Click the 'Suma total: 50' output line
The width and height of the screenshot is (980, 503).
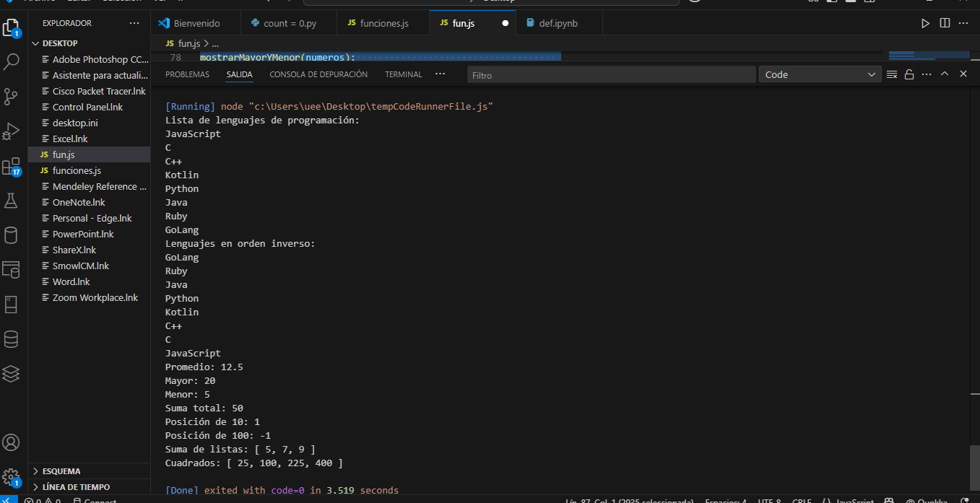(204, 408)
